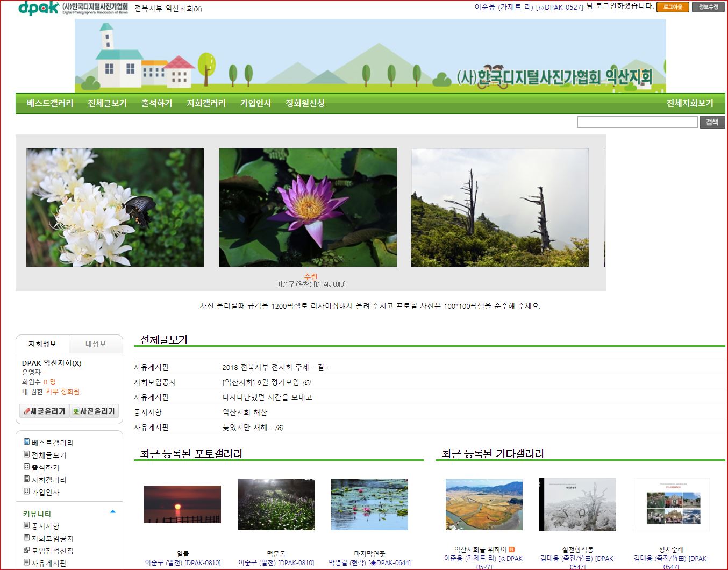Screen dimensions: 728x570
Task: Open 전체지회보기 in the navigation bar
Action: [689, 103]
